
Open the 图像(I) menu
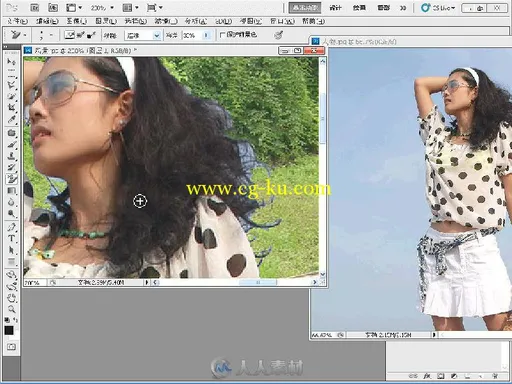pyautogui.click(x=76, y=21)
